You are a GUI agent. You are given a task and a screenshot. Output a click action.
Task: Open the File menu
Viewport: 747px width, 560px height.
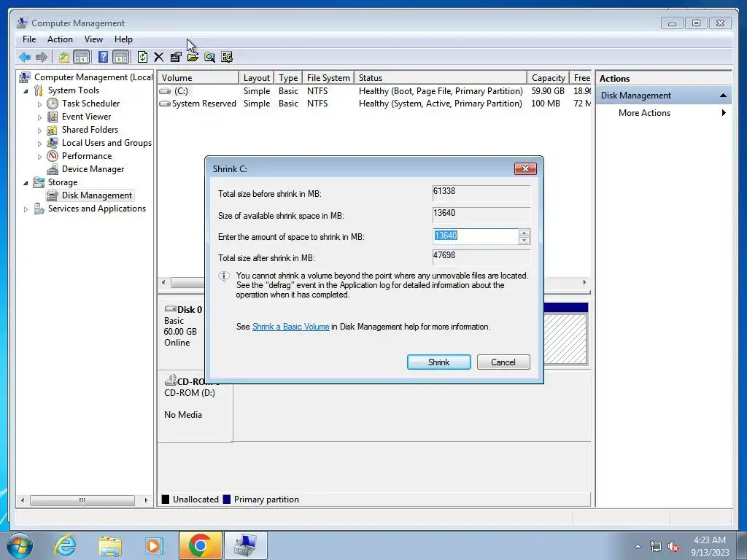(29, 39)
